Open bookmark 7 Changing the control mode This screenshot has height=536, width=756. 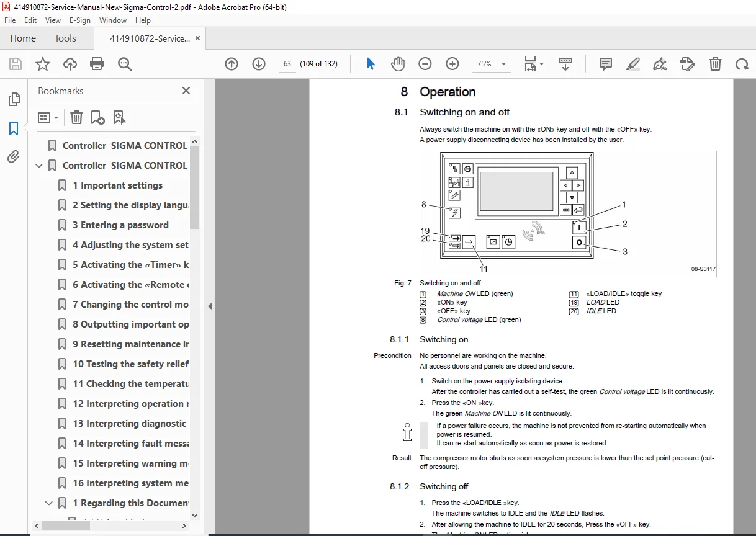click(130, 305)
